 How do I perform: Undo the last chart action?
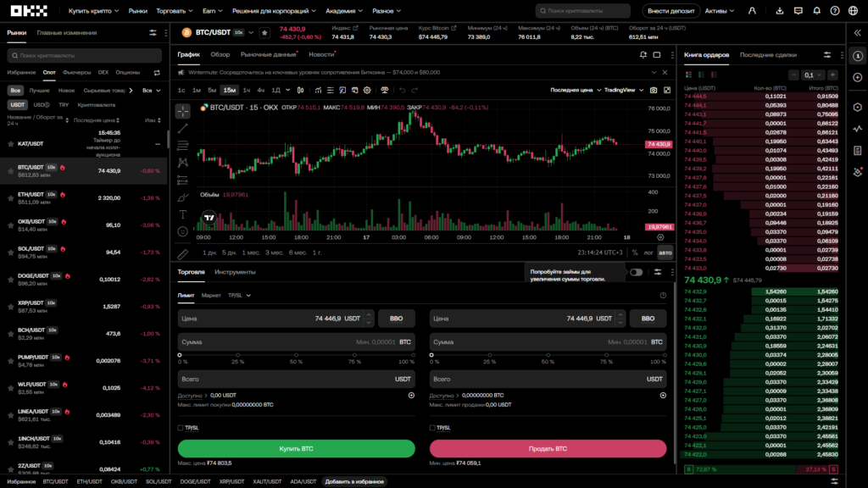403,90
